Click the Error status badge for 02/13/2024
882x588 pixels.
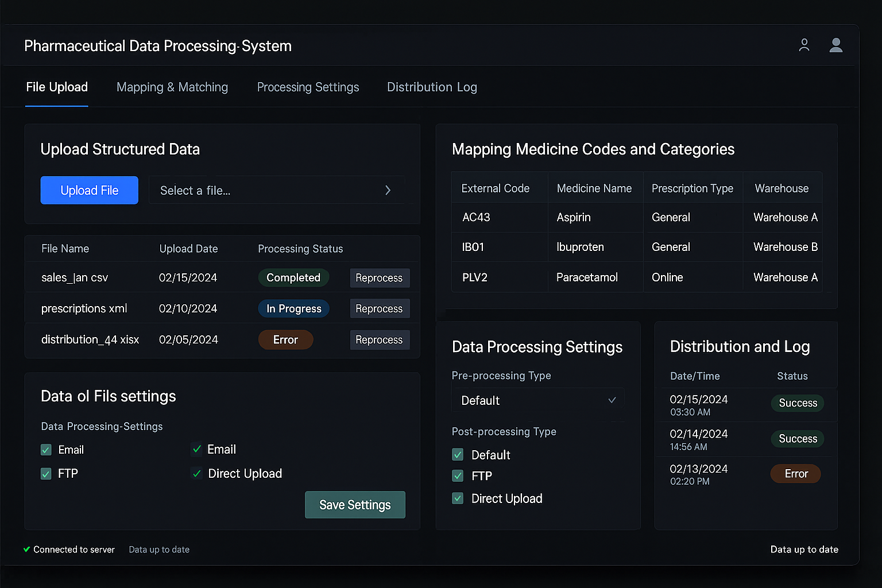(795, 474)
